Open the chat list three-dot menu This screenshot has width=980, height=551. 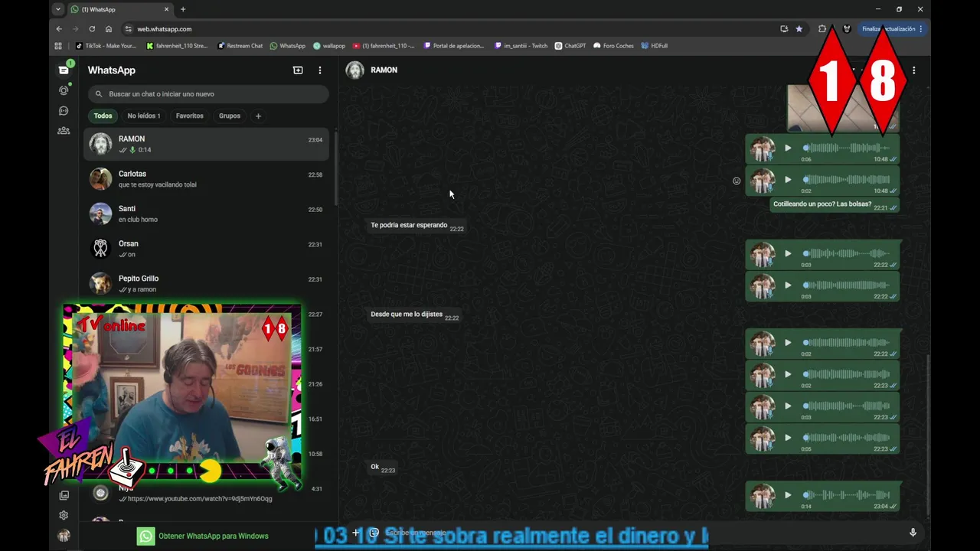coord(320,70)
